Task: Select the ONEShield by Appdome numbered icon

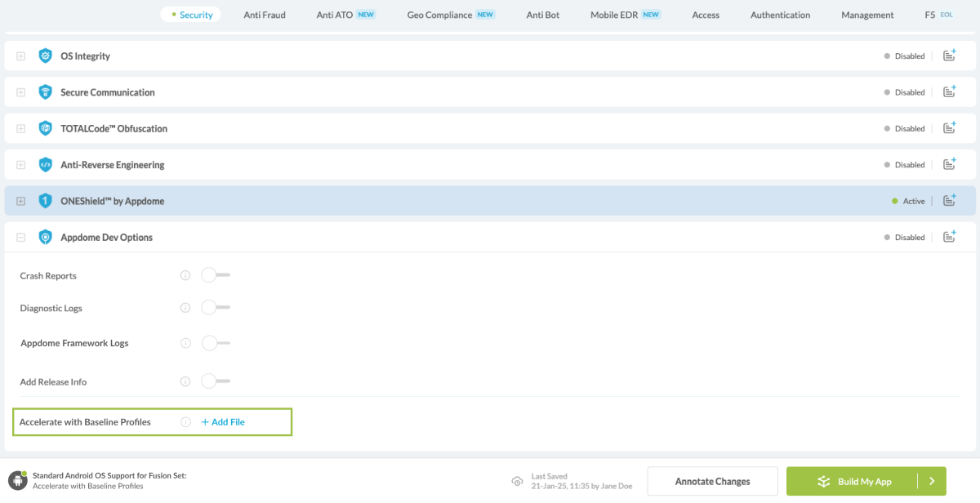Action: pyautogui.click(x=46, y=200)
